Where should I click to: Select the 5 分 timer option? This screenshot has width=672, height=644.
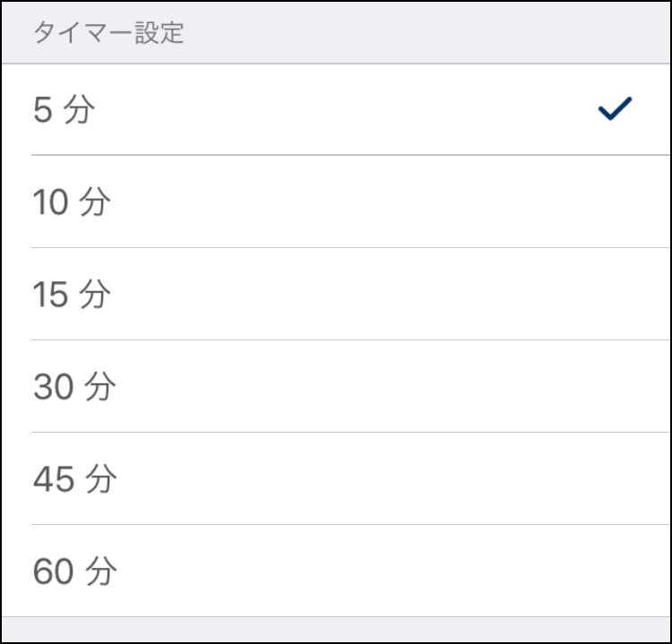335,110
